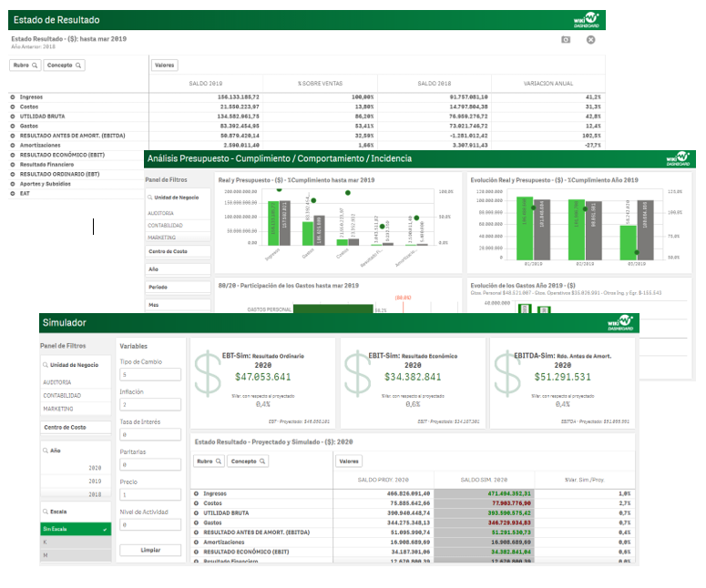Click the Wiki Dashboard logo in Análisis Presupuesto

tap(678, 158)
